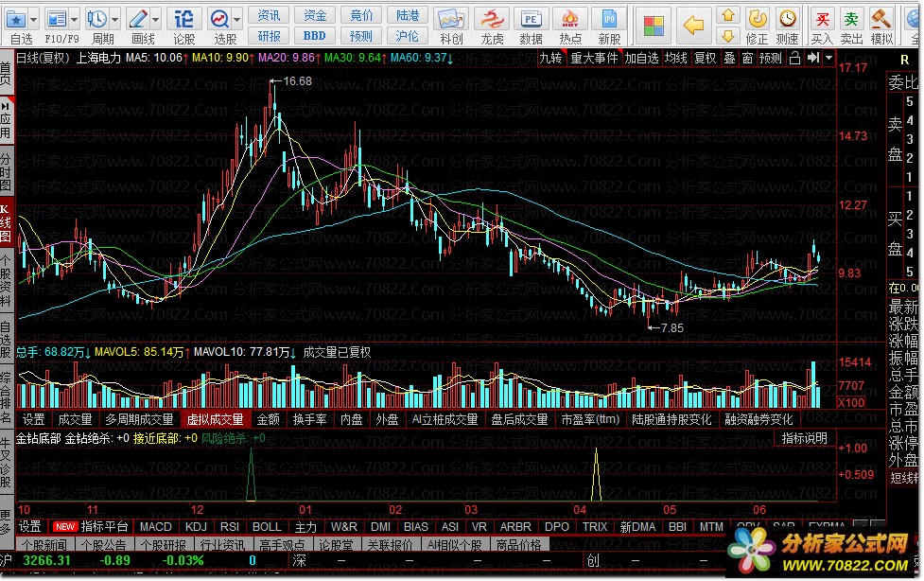924x581 pixels.
Task: Toggle the 均线 moving average lines
Action: 676,58
